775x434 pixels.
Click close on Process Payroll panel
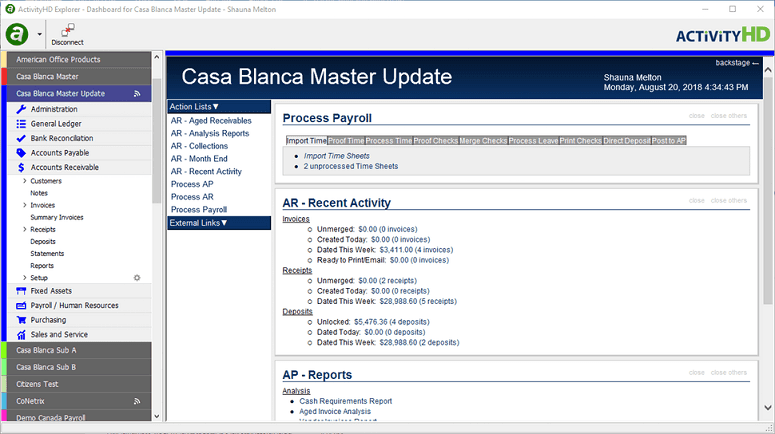[x=697, y=116]
